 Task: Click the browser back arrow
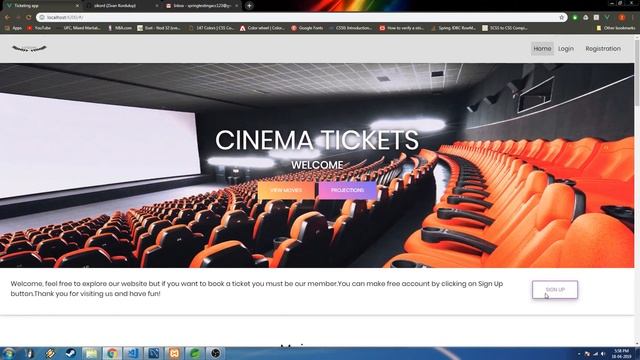point(7,17)
